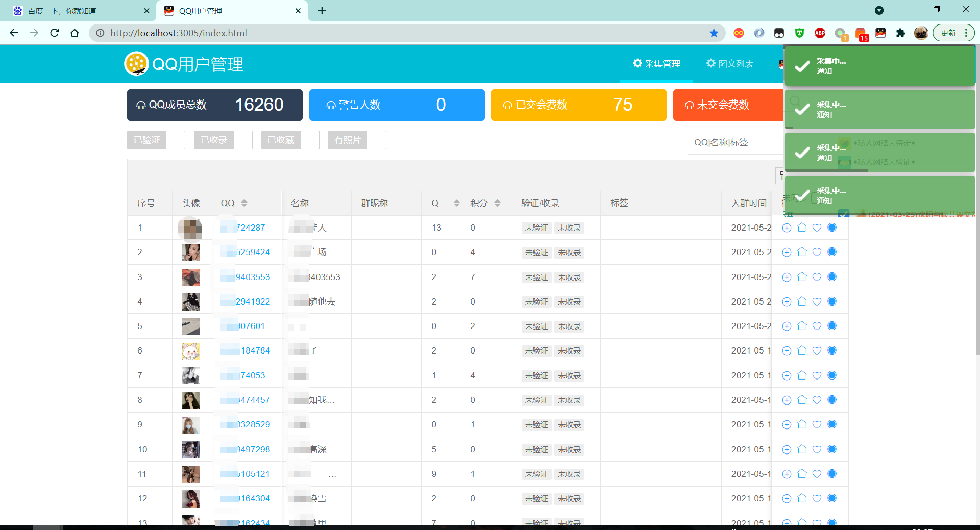Click the 已交会费数 75 card
The image size is (980, 530).
(x=578, y=105)
